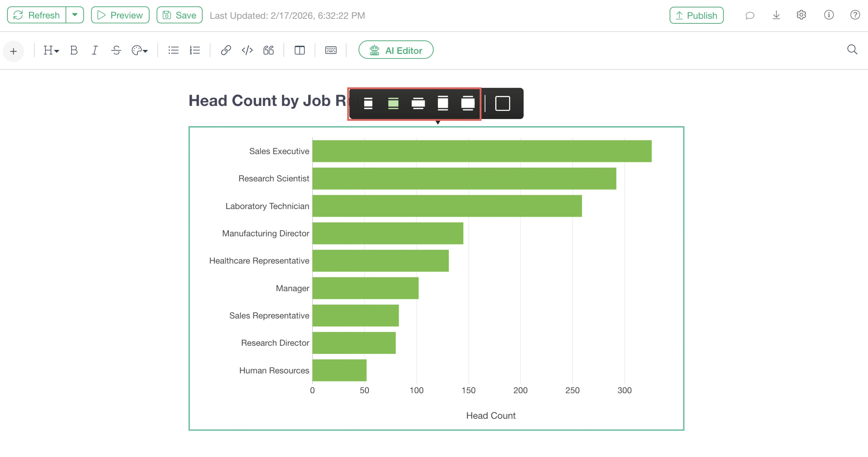This screenshot has height=457, width=868.
Task: Open the heading style dropdown
Action: point(51,50)
